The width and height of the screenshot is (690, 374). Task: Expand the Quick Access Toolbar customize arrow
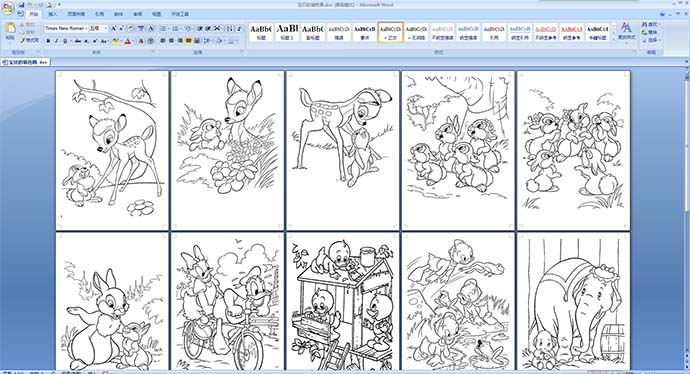click(59, 5)
